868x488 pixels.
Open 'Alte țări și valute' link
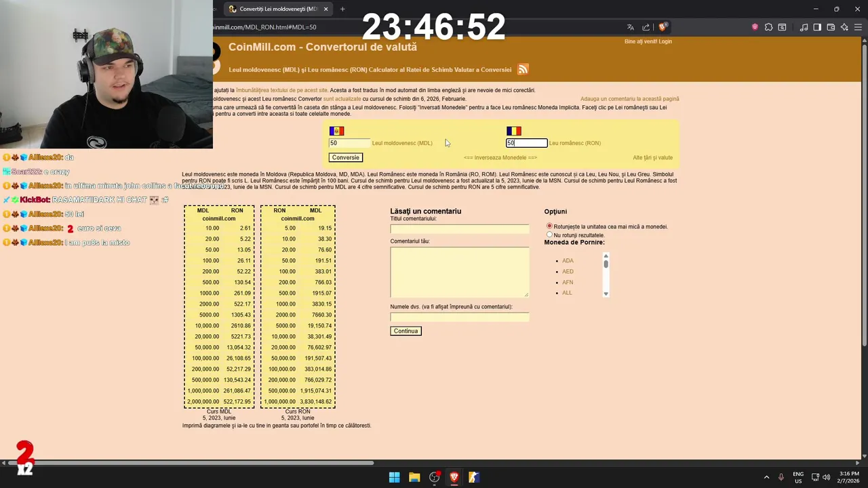(x=652, y=158)
